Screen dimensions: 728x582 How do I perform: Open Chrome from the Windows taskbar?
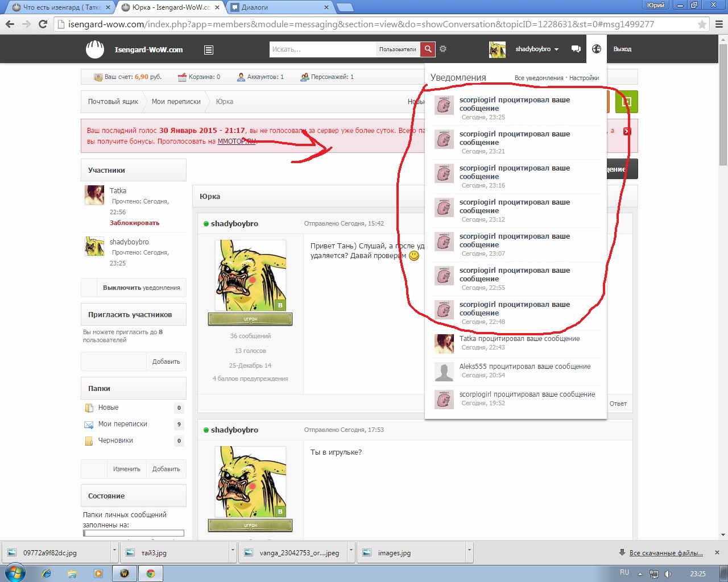click(x=151, y=573)
